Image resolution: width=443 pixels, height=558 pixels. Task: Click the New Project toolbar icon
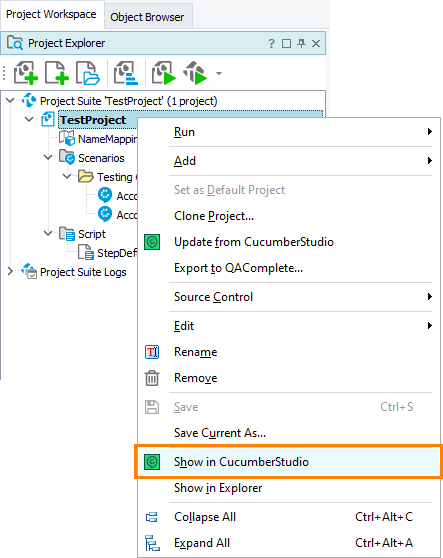(26, 73)
